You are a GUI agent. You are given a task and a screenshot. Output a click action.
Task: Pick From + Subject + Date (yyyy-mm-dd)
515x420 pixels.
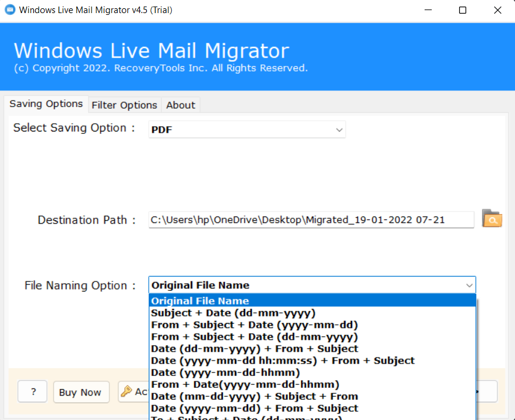coord(312,325)
